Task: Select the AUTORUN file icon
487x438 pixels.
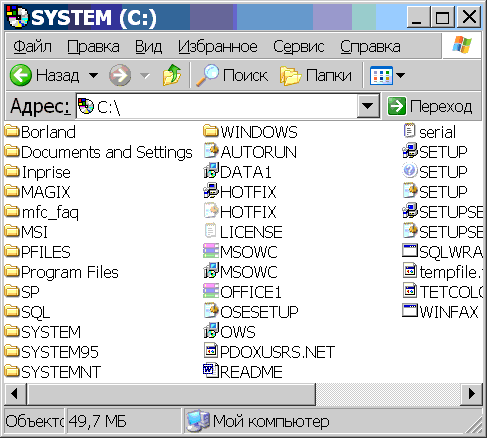Action: (x=211, y=151)
